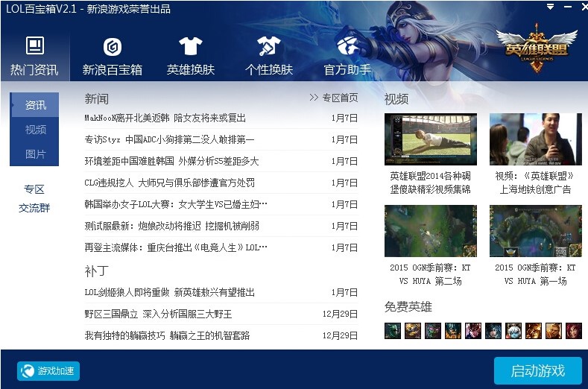Image resolution: width=588 pixels, height=389 pixels.
Task: Select the fifth free hero portrait
Action: click(473, 331)
